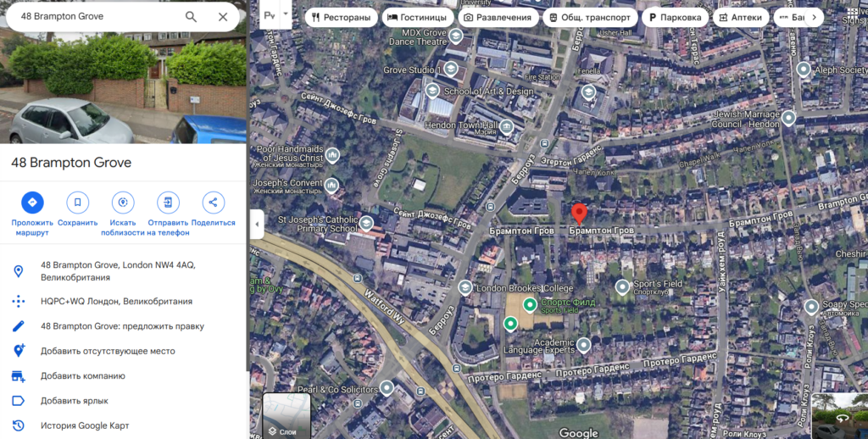Show more category chips with right chevron
Screen dimensions: 868x439
[814, 17]
